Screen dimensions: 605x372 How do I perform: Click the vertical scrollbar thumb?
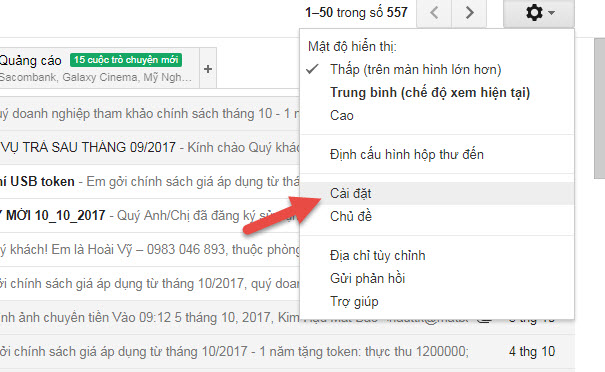click(599, 108)
